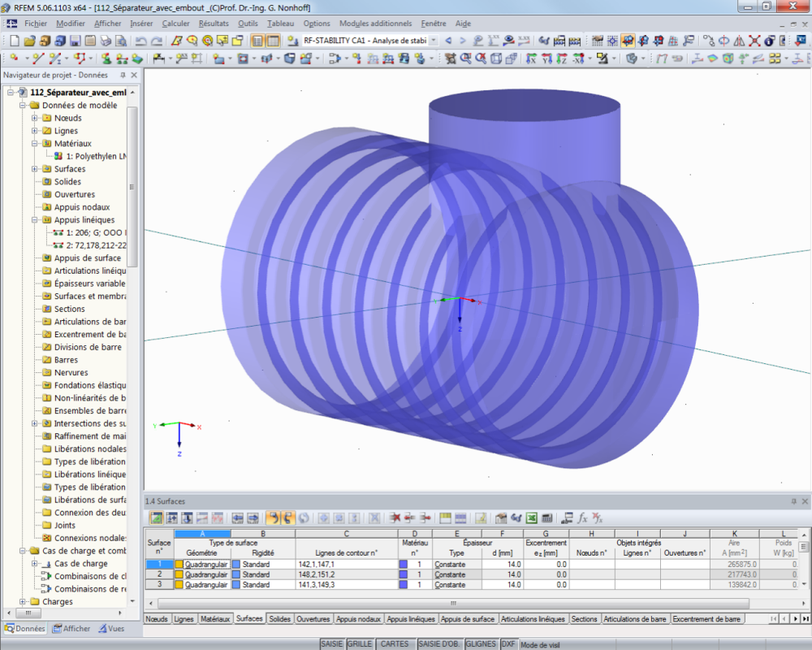Show isometric wireframe cube view
This screenshot has height=650, width=812.
point(495,58)
